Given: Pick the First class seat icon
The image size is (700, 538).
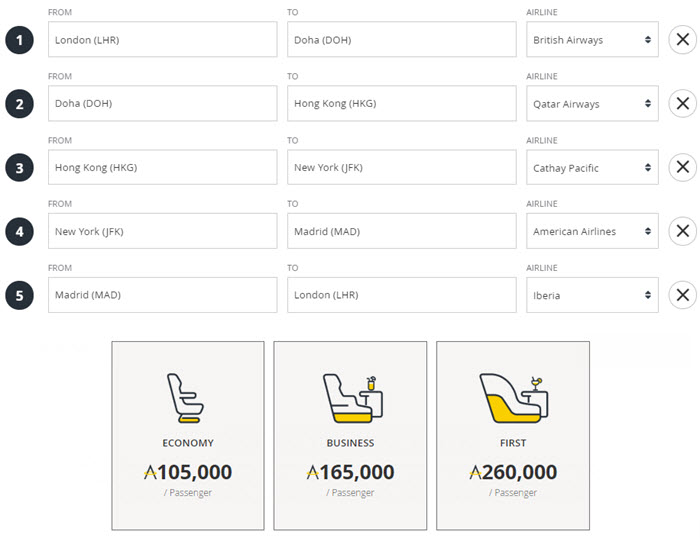Looking at the screenshot, I should (x=514, y=398).
